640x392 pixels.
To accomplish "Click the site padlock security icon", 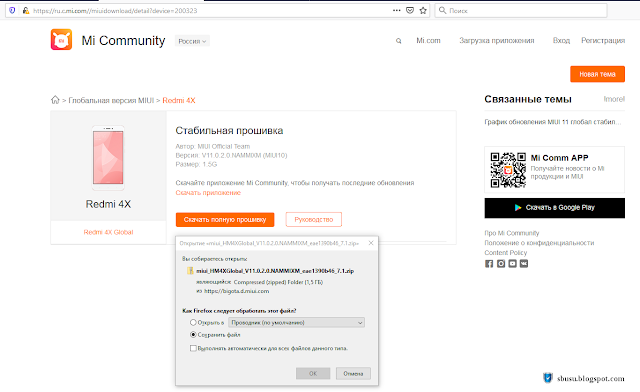I will 26,10.
